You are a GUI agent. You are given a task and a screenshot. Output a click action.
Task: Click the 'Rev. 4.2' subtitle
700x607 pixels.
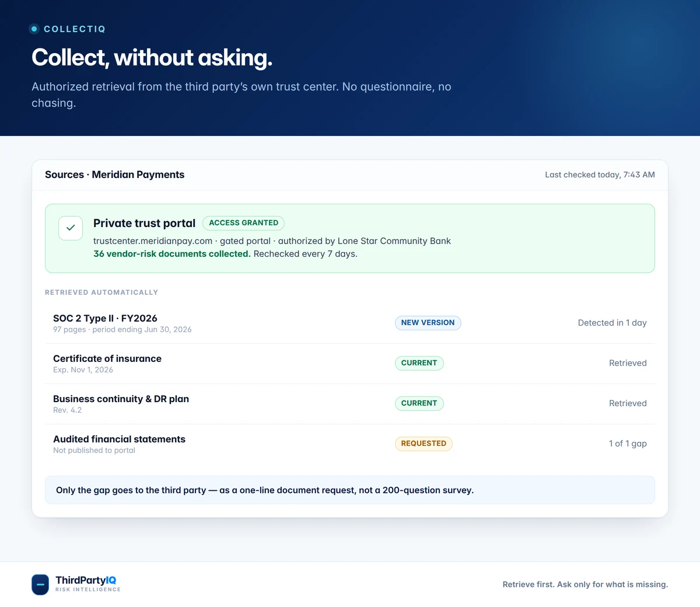(x=67, y=410)
